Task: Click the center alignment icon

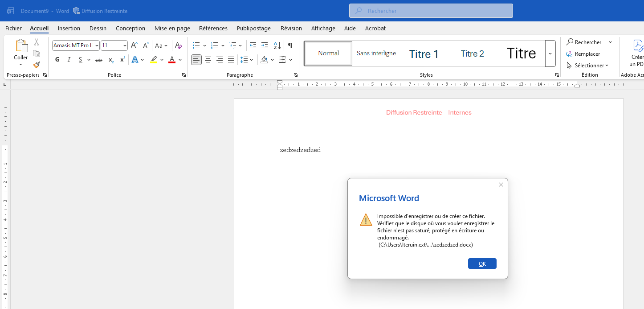Action: [208, 60]
